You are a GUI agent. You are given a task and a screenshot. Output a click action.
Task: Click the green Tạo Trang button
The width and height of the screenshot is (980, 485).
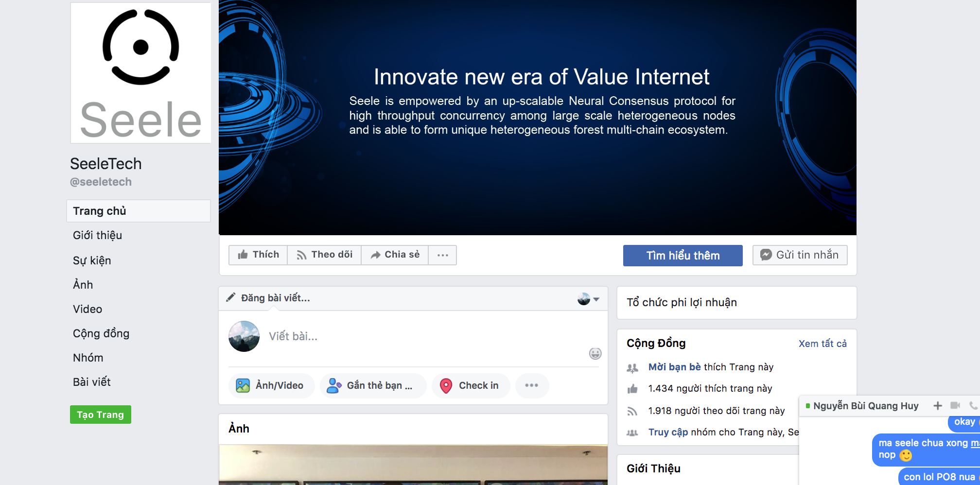(101, 415)
